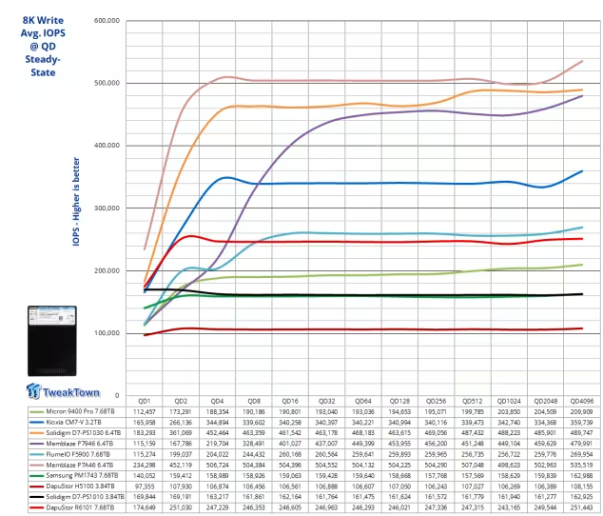Select the 'DapuStor R6101 7.68TB' legend label

click(80, 508)
